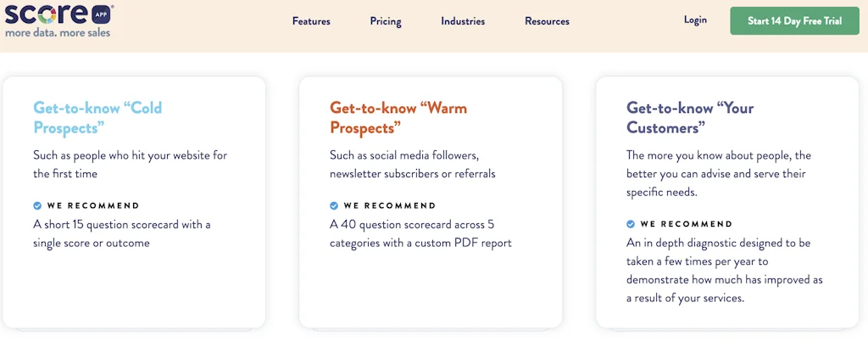The height and width of the screenshot is (342, 868).
Task: Expand the Resources menu
Action: tap(547, 21)
